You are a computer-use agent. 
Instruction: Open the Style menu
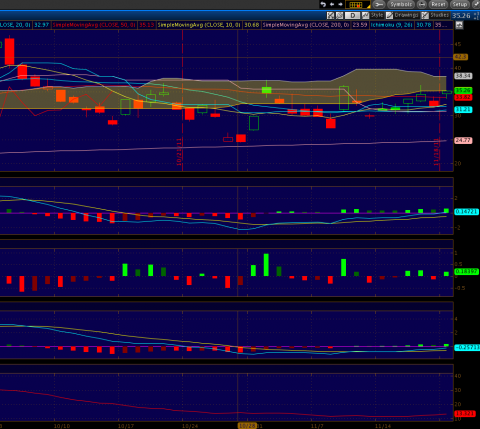point(373,15)
